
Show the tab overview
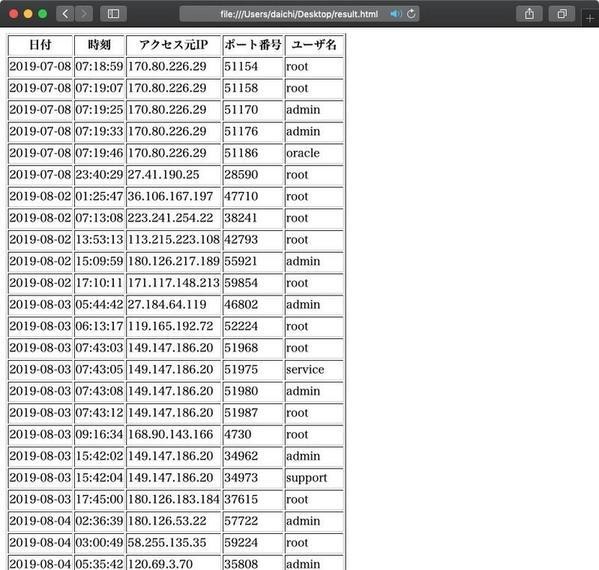coord(562,14)
